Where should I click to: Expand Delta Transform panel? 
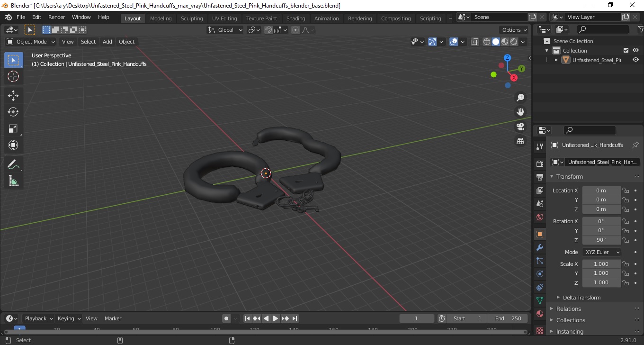581,298
